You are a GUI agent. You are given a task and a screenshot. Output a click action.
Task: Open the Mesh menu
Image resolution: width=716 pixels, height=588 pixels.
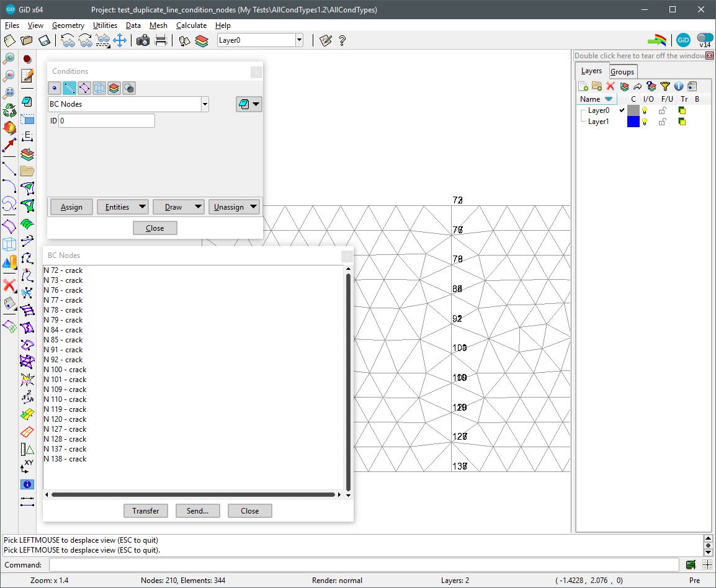tap(158, 25)
